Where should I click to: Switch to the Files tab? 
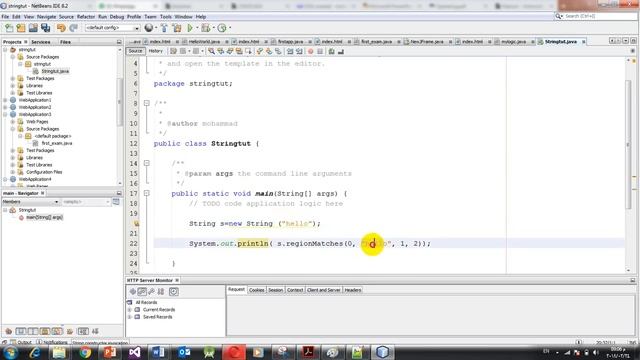[x=65, y=42]
